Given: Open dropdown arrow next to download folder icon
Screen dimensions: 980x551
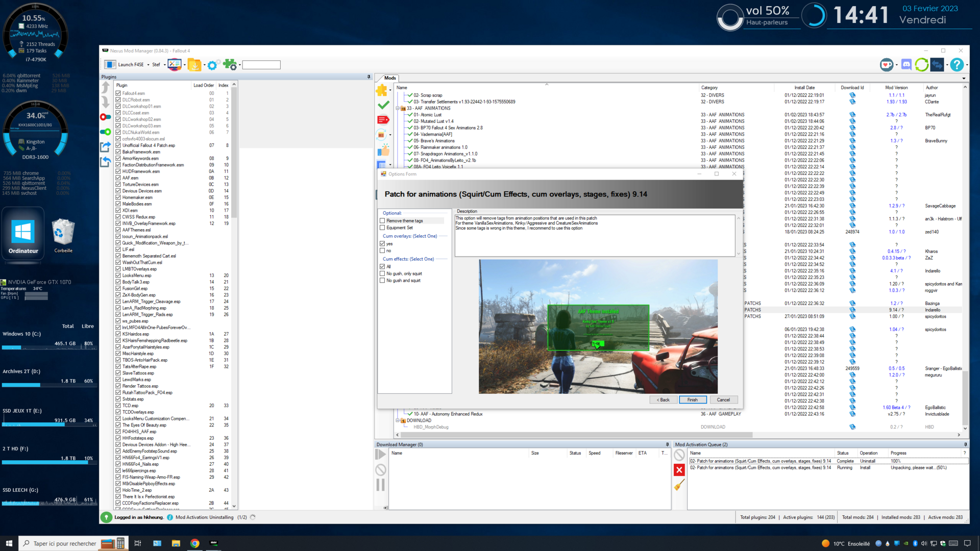Looking at the screenshot, I should pyautogui.click(x=204, y=65).
